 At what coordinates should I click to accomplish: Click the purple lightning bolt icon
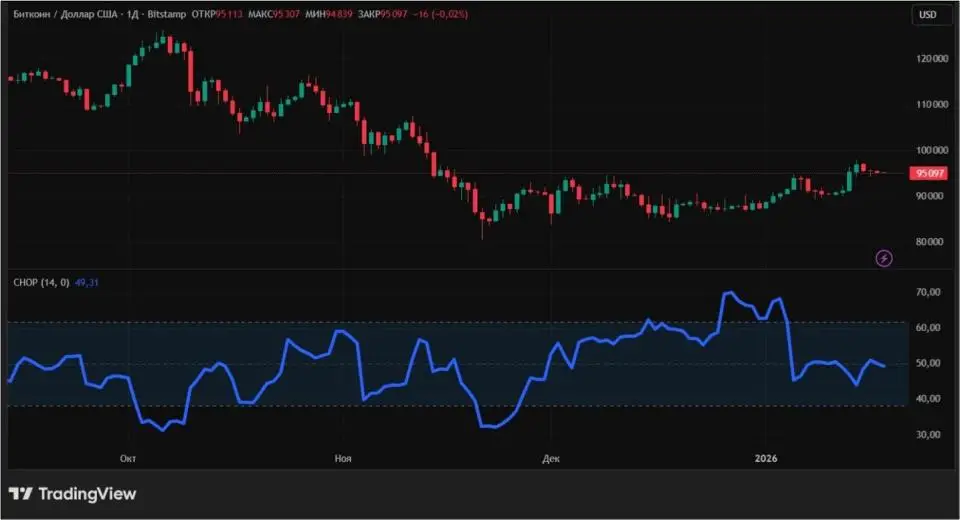884,258
